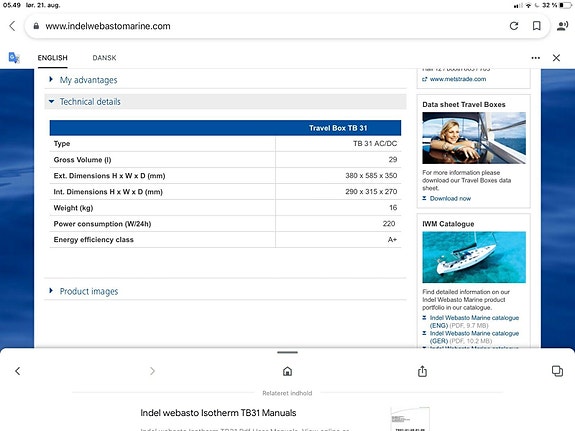The width and height of the screenshot is (575, 431).
Task: Collapse the Technical details section
Action: coord(90,102)
